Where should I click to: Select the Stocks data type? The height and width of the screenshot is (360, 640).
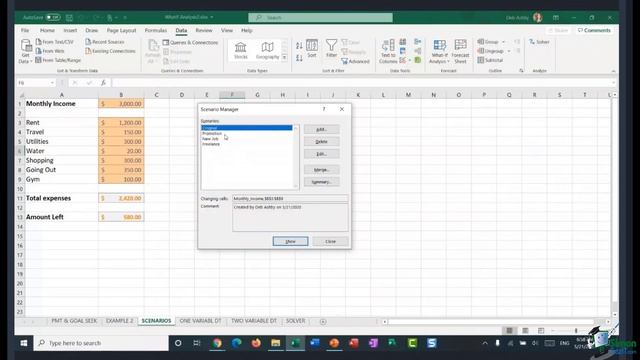click(x=241, y=50)
